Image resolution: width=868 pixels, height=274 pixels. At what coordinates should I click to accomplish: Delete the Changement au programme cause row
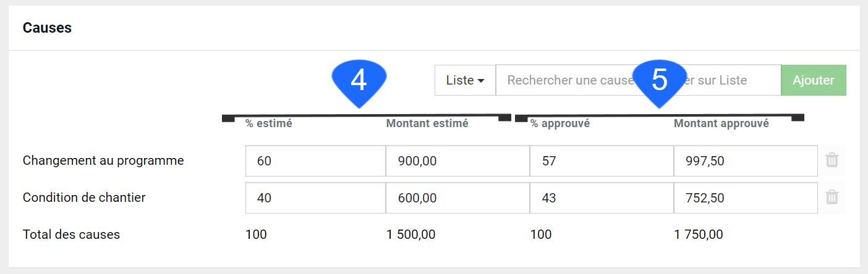[x=832, y=160]
